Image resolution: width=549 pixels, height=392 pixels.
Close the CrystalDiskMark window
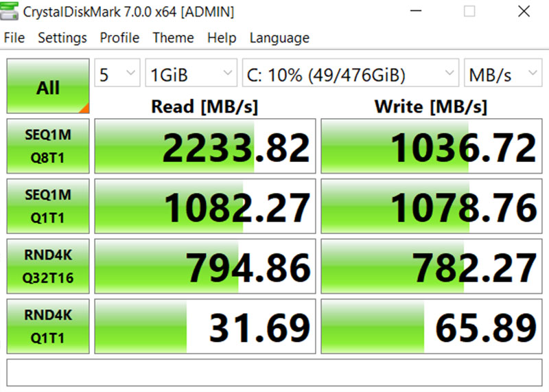click(x=524, y=11)
